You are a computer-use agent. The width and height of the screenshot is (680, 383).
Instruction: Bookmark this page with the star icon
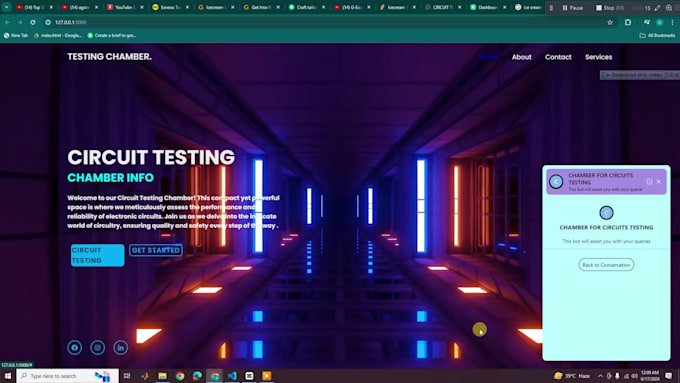tap(610, 22)
